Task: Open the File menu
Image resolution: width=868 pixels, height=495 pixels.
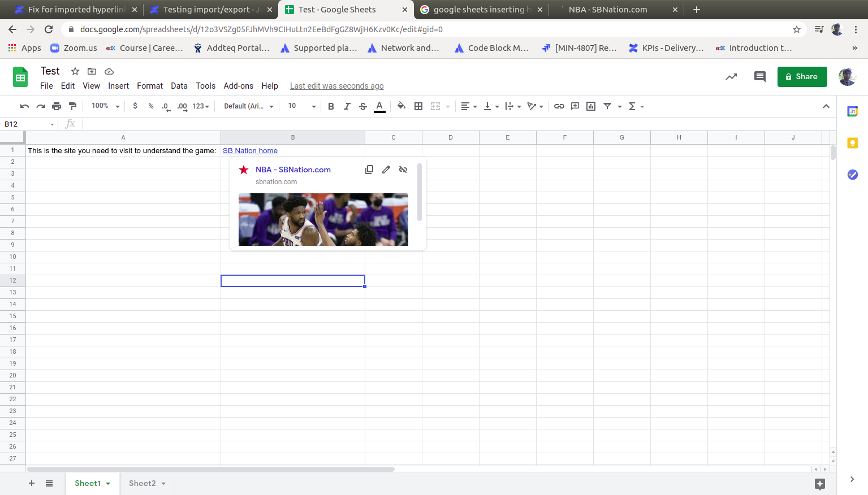Action: coord(46,86)
